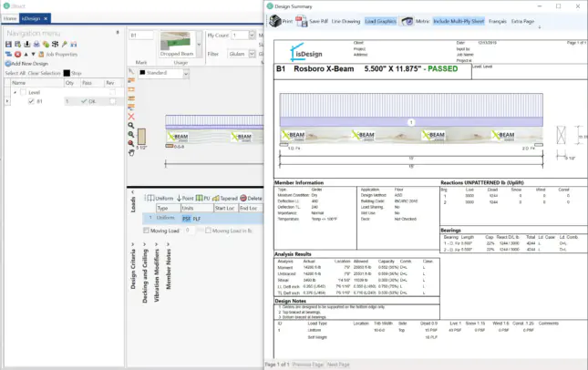Go to Previous Page in Design Summary
This screenshot has height=370, width=588.
[307, 365]
